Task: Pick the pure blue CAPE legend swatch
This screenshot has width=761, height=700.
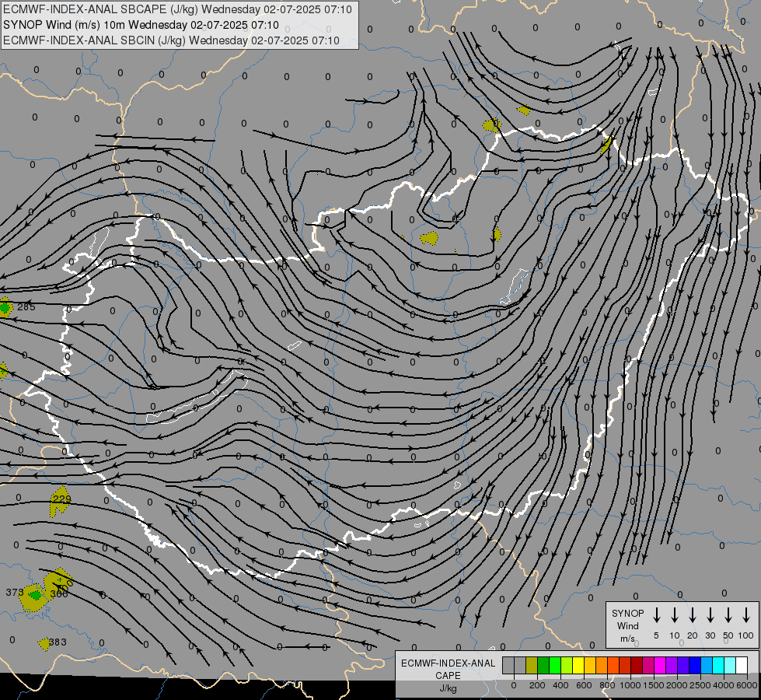Action: coord(696,665)
